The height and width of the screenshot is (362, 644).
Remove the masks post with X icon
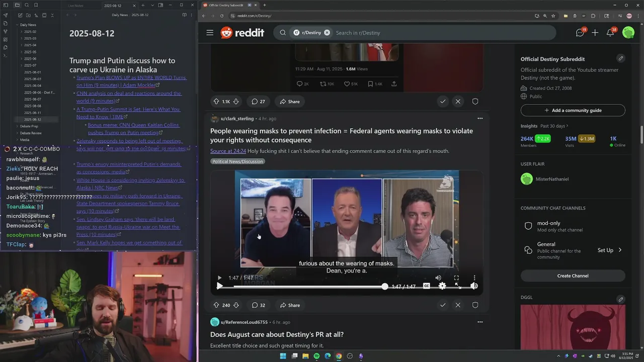click(x=458, y=305)
